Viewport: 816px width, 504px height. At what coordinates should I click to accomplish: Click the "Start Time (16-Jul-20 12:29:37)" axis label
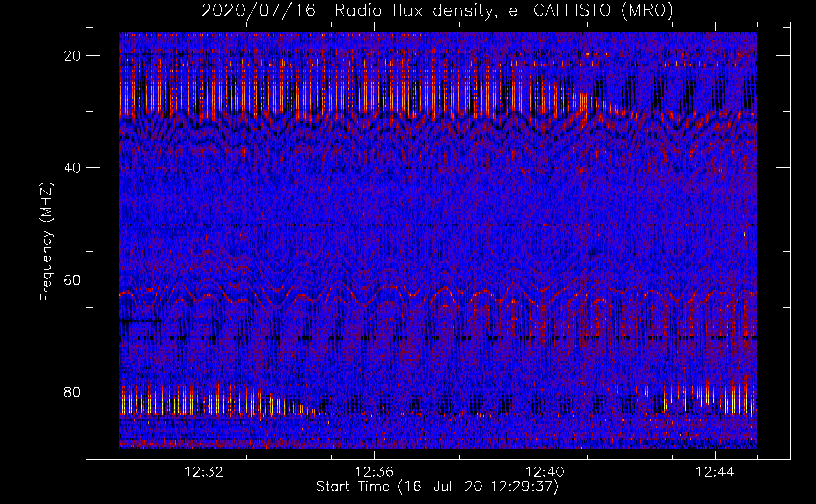437,487
